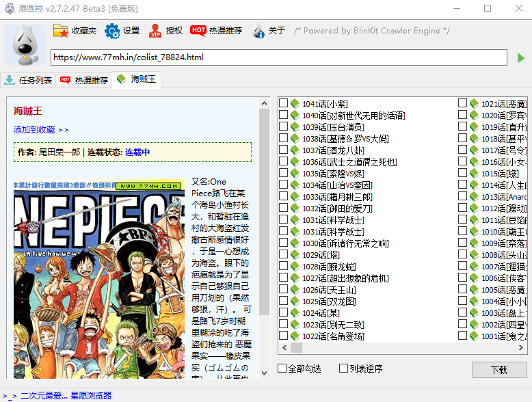Open 二次元最爱... 星愿浏览器 link
This screenshot has height=402, width=532.
click(66, 396)
